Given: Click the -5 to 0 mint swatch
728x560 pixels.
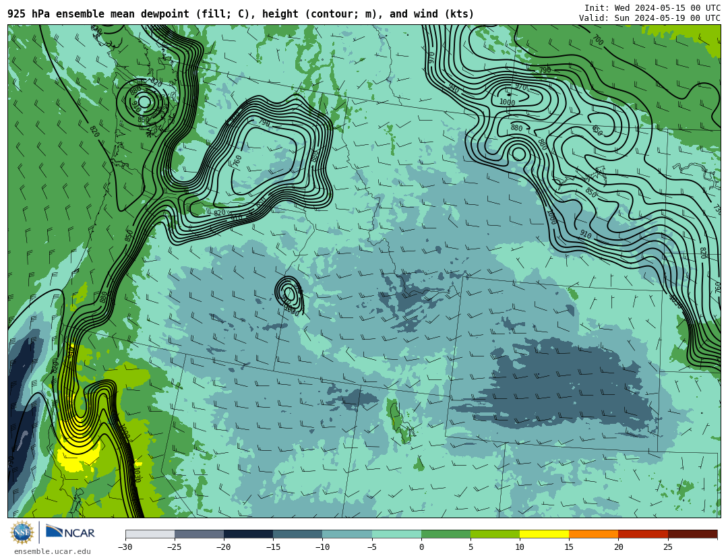Looking at the screenshot, I should (396, 534).
